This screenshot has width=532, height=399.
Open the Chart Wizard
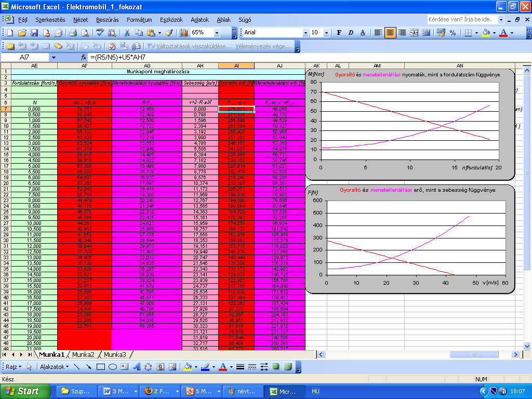(184, 33)
